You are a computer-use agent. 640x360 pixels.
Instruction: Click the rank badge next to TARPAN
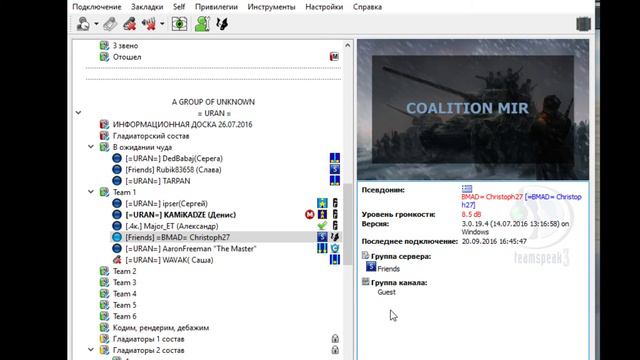[335, 180]
